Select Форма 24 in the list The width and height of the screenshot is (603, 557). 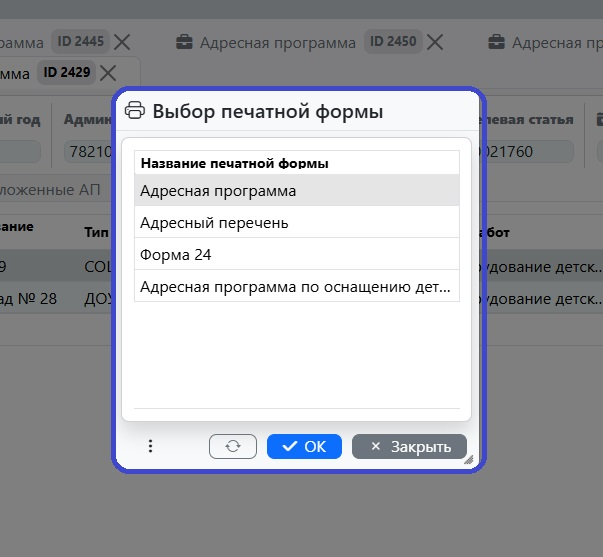[x=296, y=254]
